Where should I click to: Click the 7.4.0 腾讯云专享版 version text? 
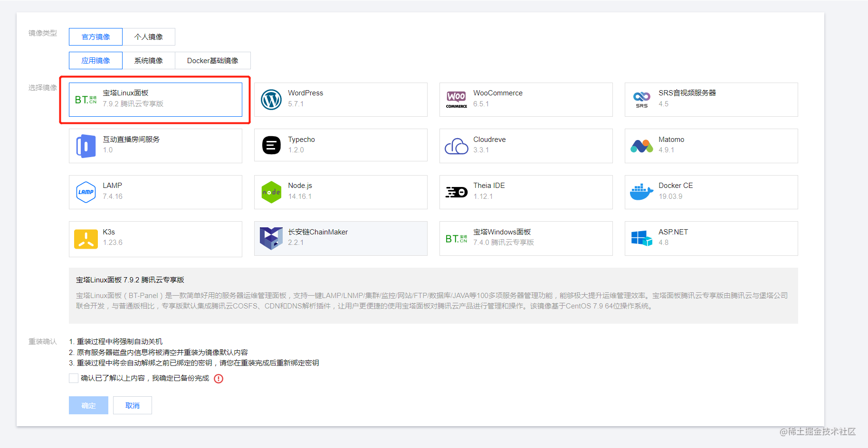tap(504, 243)
